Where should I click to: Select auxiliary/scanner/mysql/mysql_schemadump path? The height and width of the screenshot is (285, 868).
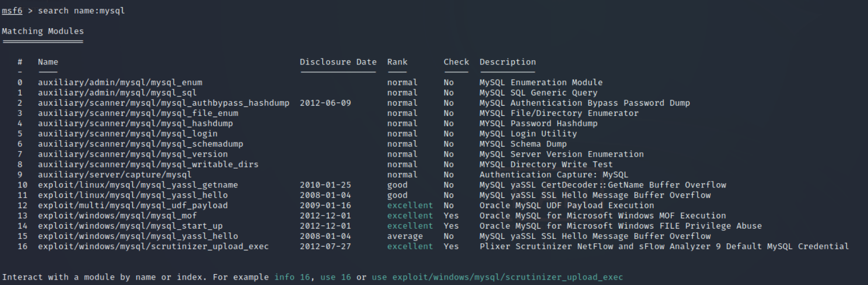pyautogui.click(x=141, y=145)
